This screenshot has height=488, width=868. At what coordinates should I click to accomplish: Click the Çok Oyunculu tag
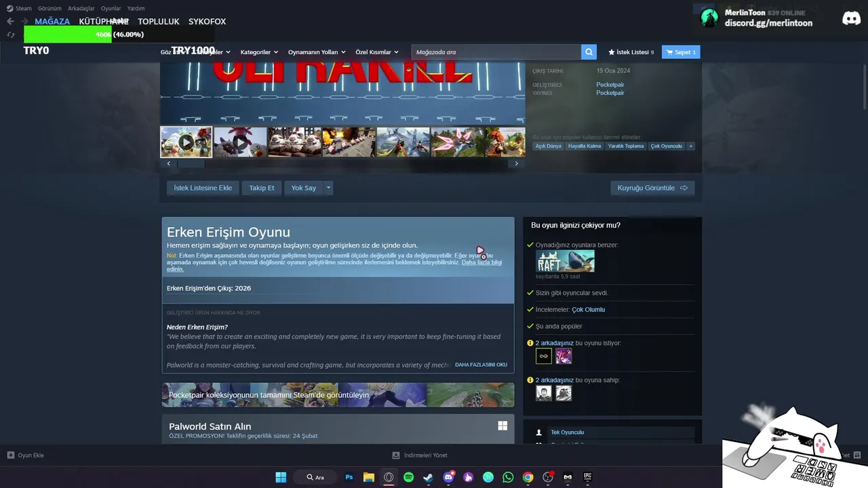[667, 146]
